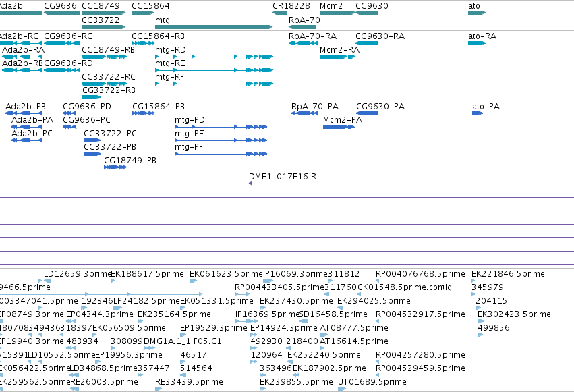Image resolution: width=574 pixels, height=392 pixels.
Task: Click EST RE33439.5prime
Action: click(159, 389)
